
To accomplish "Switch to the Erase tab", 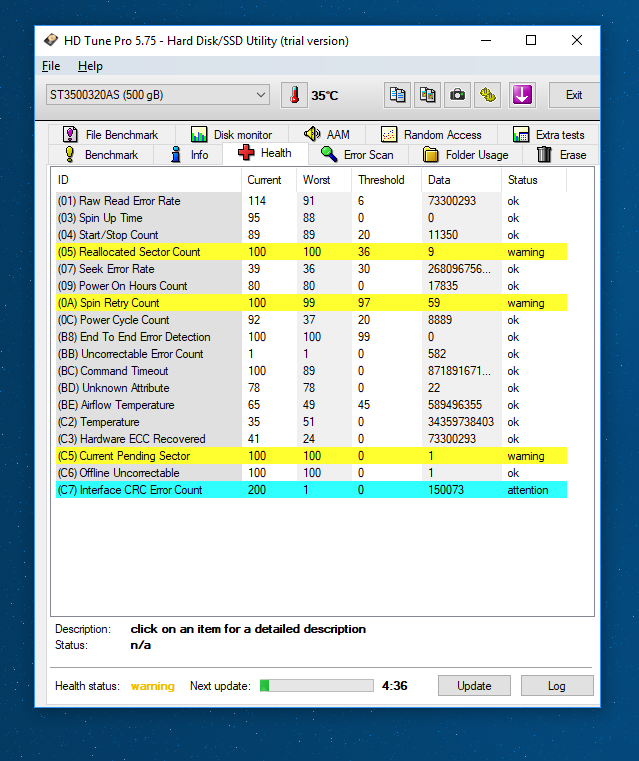I will pyautogui.click(x=561, y=155).
